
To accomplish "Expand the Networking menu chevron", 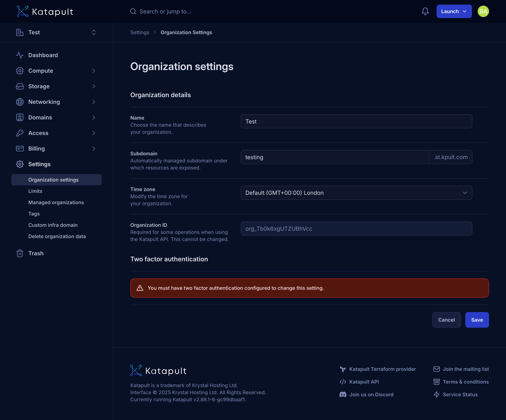I will click(x=94, y=102).
